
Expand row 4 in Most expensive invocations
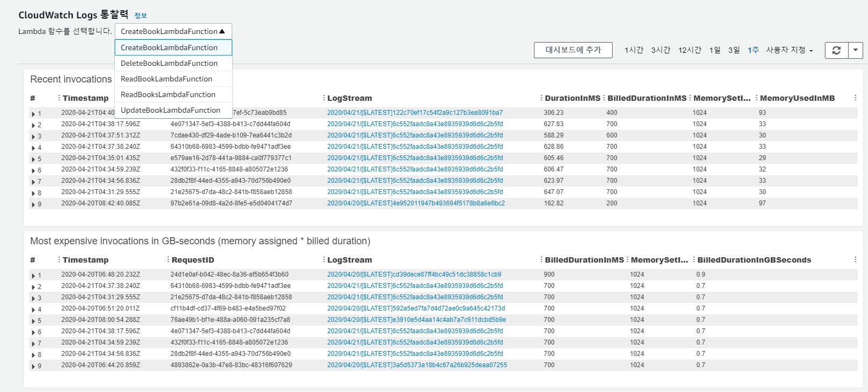click(33, 310)
